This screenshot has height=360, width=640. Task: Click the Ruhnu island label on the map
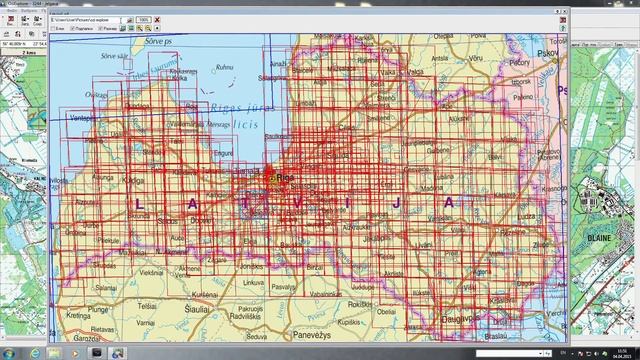pyautogui.click(x=224, y=67)
